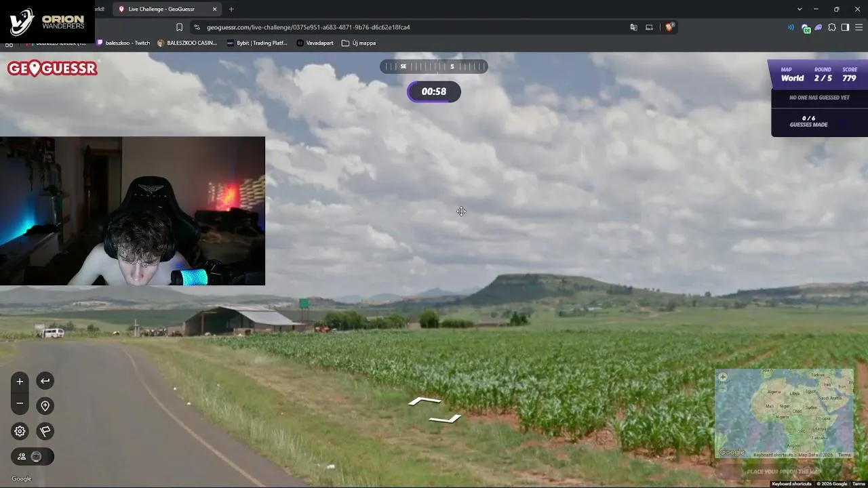Open the Bybit Trading Platform bookmark
Image resolution: width=868 pixels, height=488 pixels.
257,43
